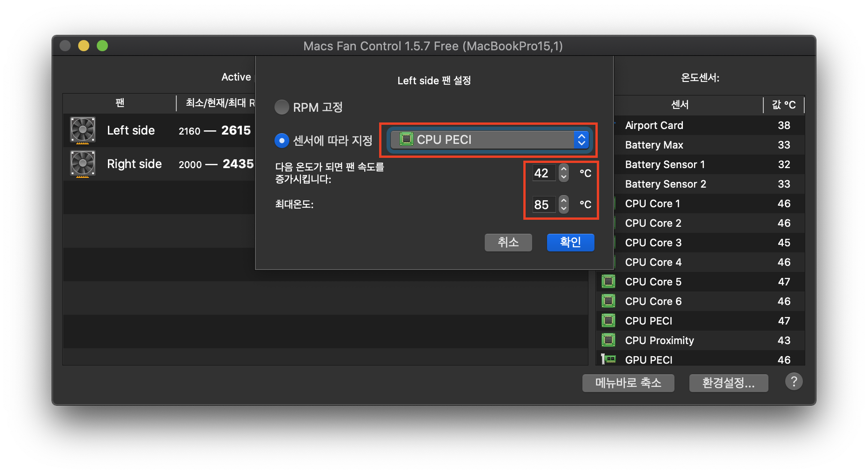Click the 2615 current RPM value
This screenshot has height=474, width=868.
236,130
